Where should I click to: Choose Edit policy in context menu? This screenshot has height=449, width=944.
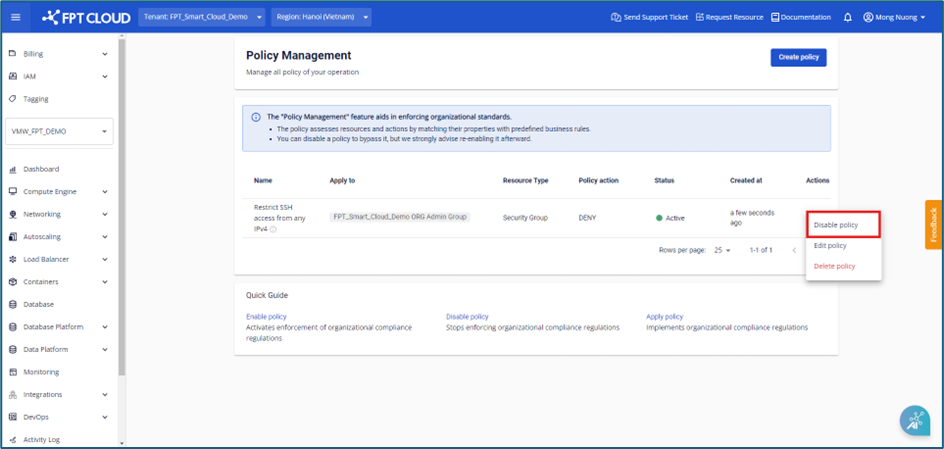click(830, 245)
